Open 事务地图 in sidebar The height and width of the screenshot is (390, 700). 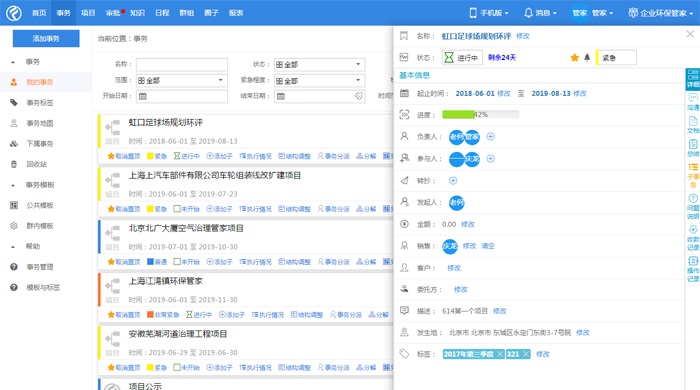tap(39, 123)
